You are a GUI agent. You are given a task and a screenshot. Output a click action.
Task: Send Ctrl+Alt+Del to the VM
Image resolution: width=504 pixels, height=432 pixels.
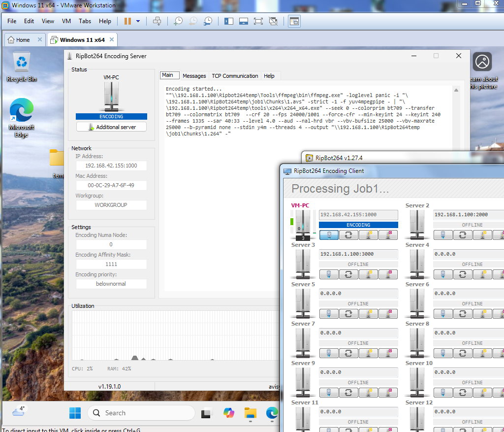(157, 21)
